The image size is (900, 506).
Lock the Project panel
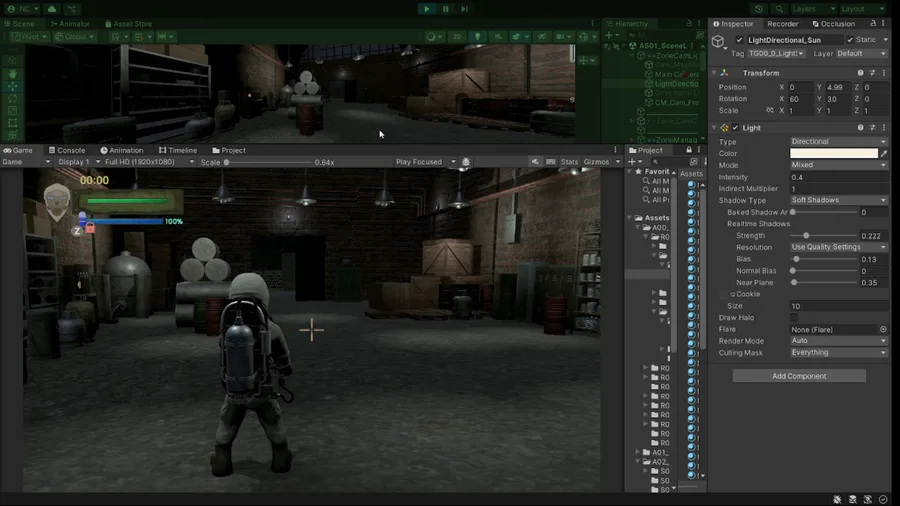pos(689,150)
